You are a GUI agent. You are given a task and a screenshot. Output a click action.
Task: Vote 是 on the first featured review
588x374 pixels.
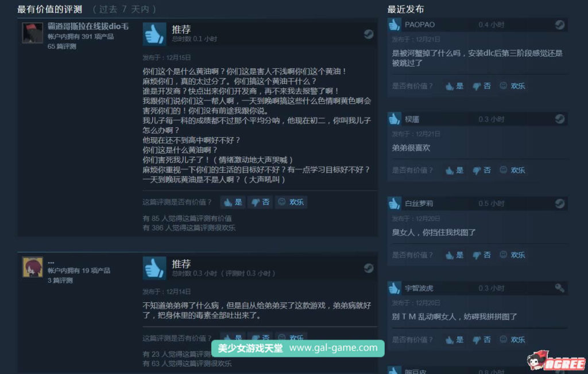233,202
